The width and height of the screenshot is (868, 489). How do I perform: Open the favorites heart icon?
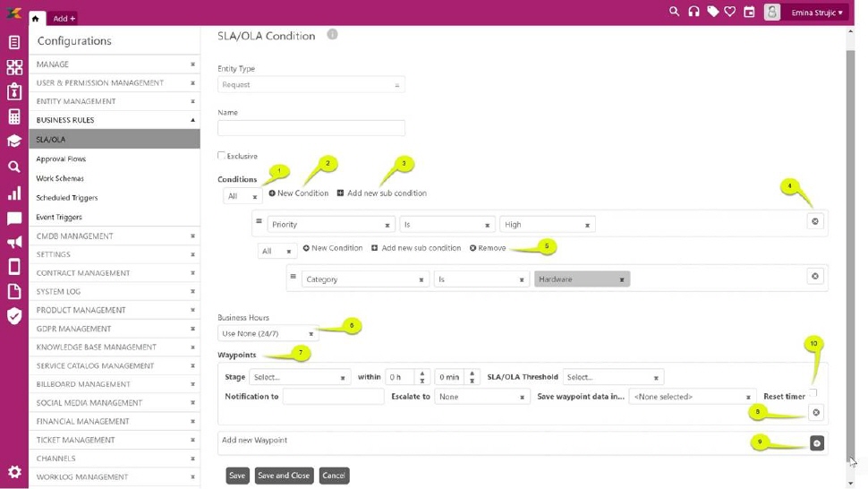730,12
